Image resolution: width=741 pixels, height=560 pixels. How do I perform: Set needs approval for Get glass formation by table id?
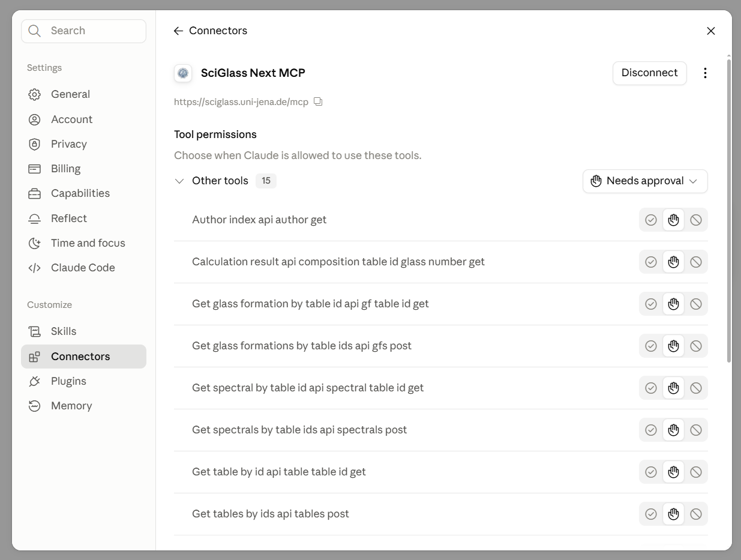tap(673, 304)
